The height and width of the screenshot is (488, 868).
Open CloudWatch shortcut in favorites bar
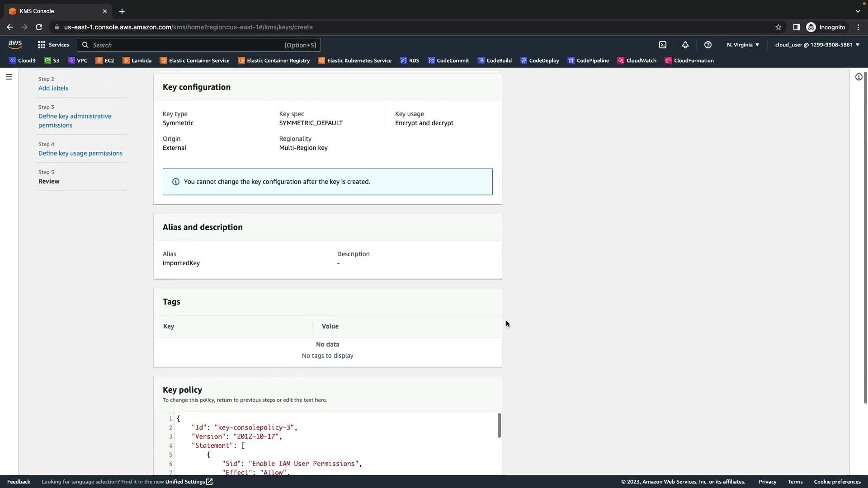point(637,61)
